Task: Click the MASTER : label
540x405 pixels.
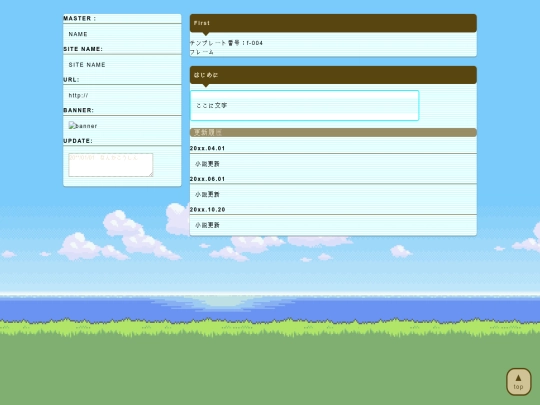Action: (80, 19)
